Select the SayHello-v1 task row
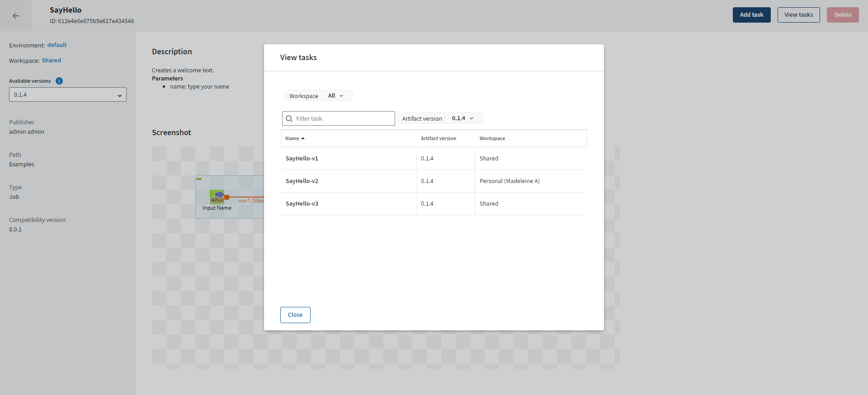868x395 pixels. pyautogui.click(x=302, y=159)
